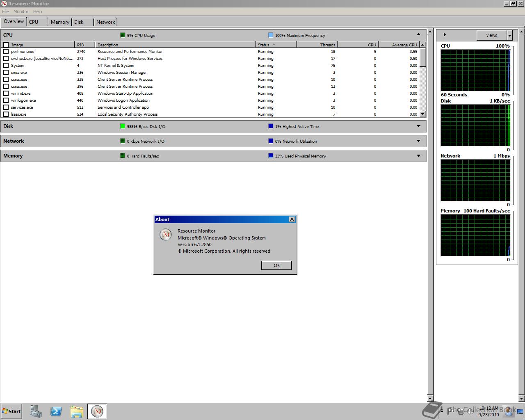Click the title bar Resource Monitor icon

[x=4, y=4]
